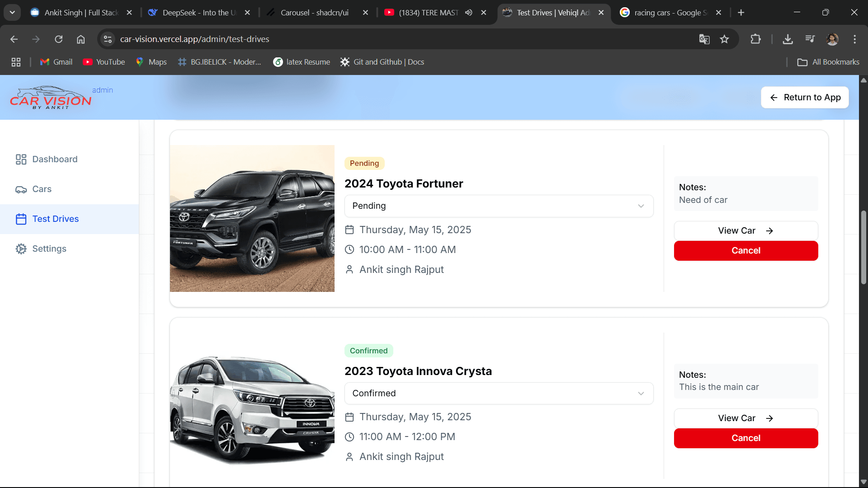
Task: Open the Chrome profile avatar
Action: (832, 39)
